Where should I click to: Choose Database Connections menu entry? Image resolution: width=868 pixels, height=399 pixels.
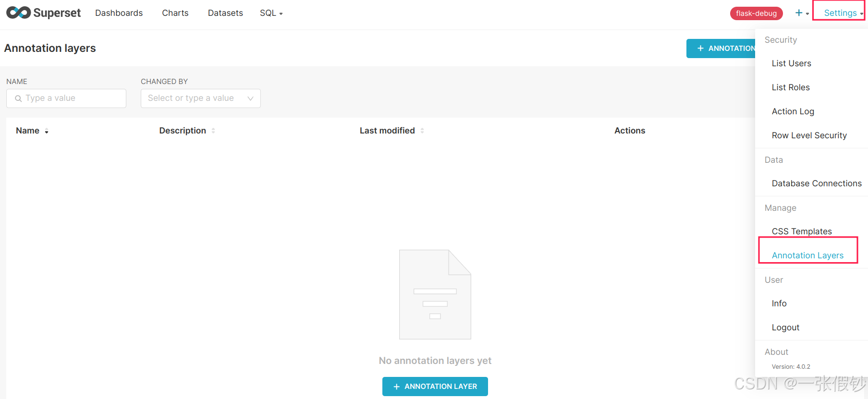point(816,183)
